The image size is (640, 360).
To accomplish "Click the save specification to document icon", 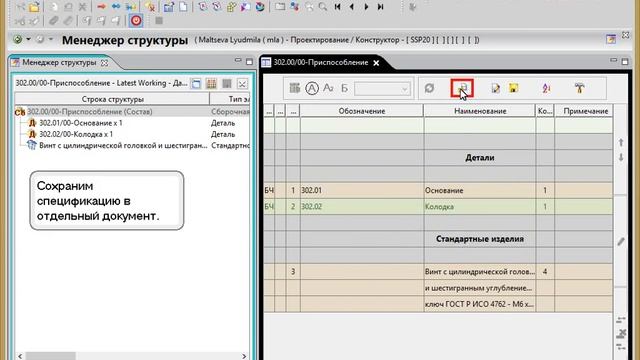I will 462,88.
